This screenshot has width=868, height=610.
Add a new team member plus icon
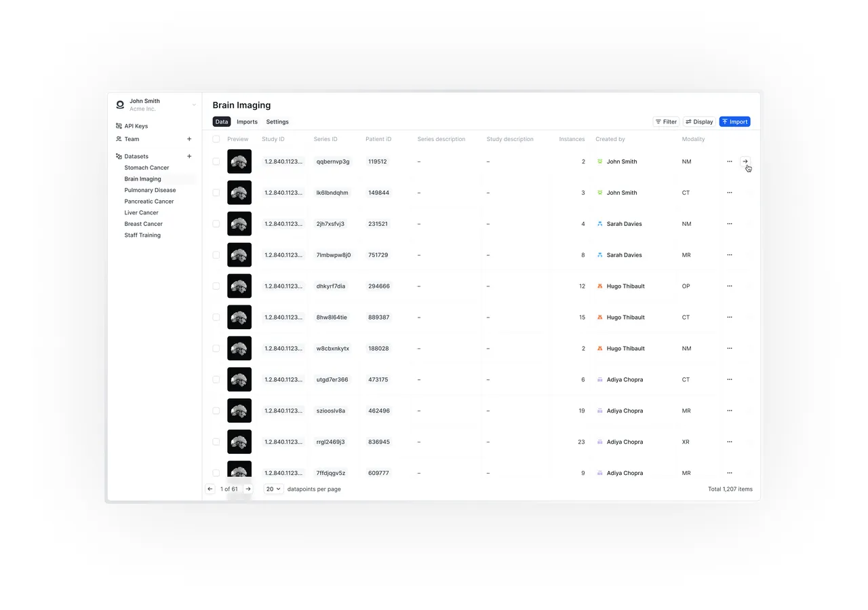pos(189,139)
